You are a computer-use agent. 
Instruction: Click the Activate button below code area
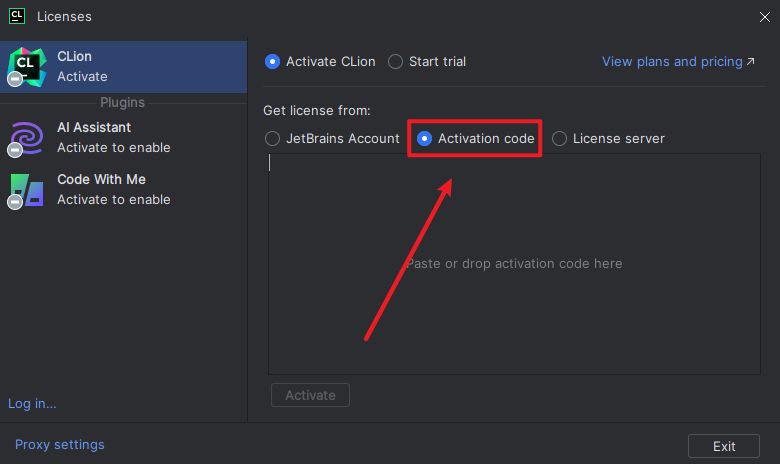point(310,395)
